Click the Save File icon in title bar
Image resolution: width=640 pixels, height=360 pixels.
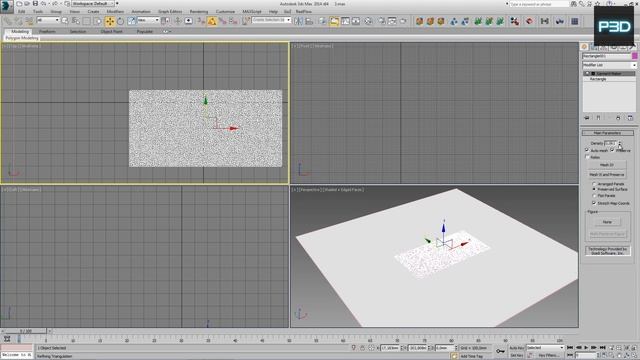[35, 4]
